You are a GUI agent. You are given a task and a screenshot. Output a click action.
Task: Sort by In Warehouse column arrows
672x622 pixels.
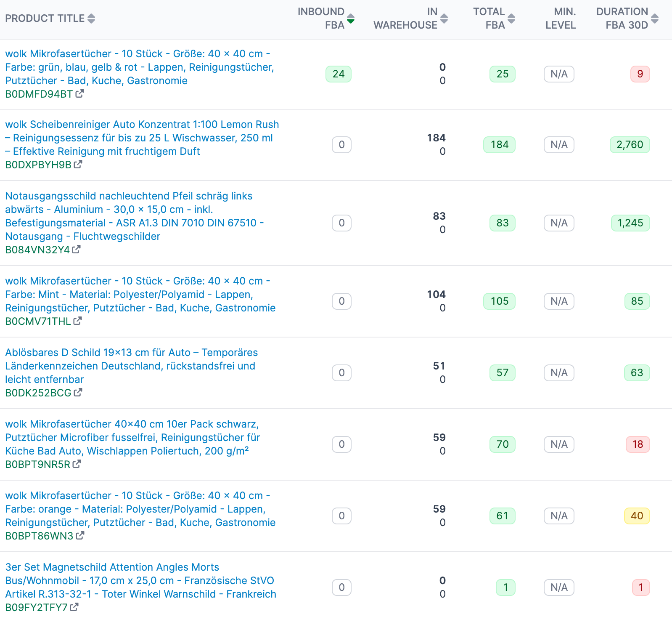[x=444, y=19]
